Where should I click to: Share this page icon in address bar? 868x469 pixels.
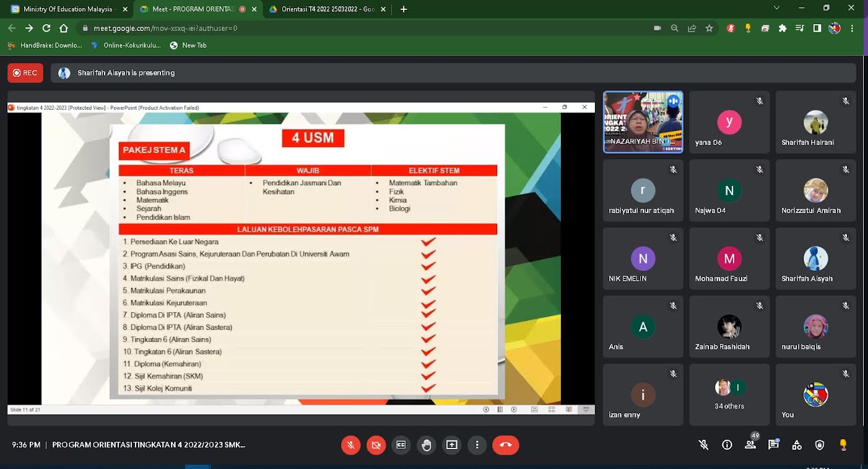click(x=692, y=28)
